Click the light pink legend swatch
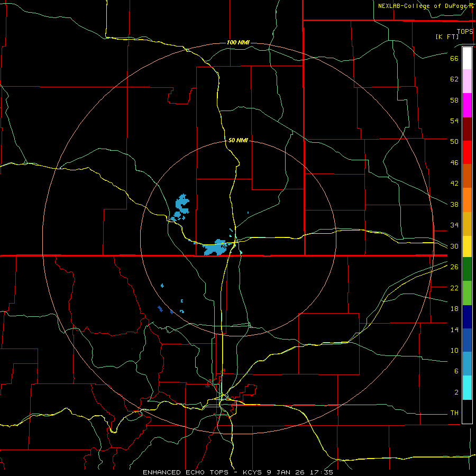This screenshot has height=476, width=476. (x=467, y=81)
